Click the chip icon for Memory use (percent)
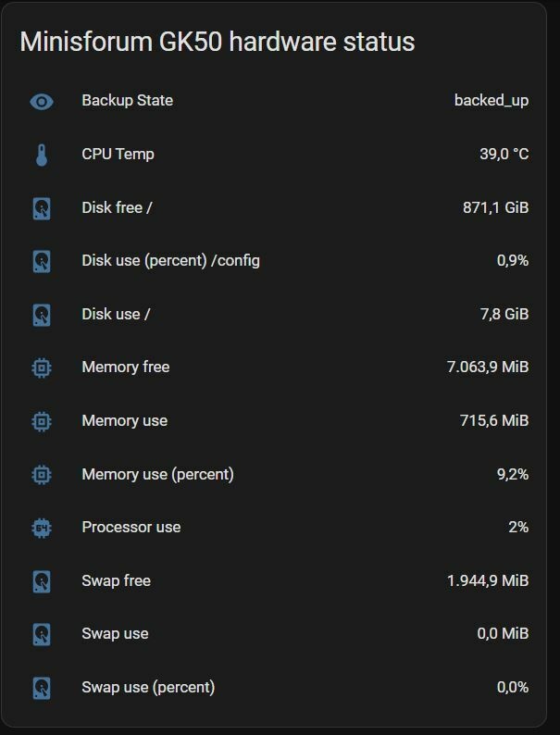The height and width of the screenshot is (735, 560). [x=42, y=475]
